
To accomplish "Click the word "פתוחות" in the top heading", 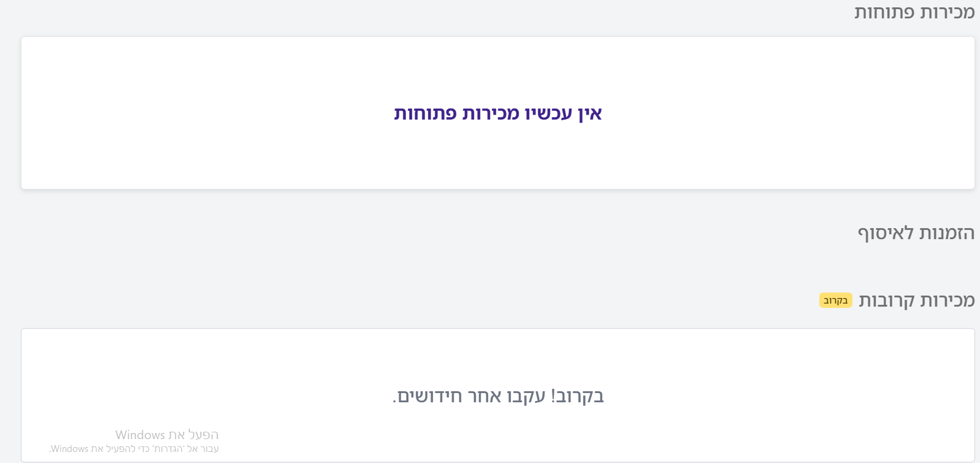I will (x=884, y=12).
